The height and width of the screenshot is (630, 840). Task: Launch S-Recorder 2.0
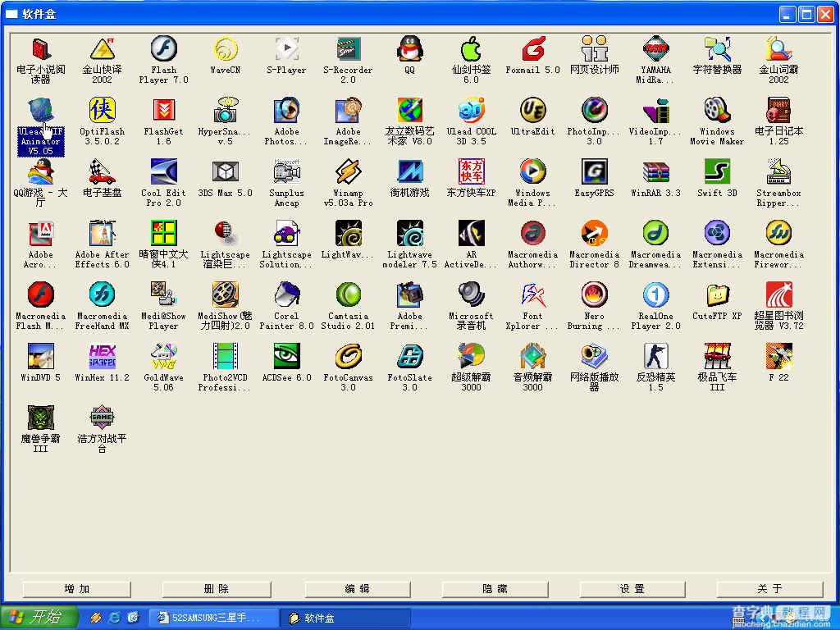(348, 49)
